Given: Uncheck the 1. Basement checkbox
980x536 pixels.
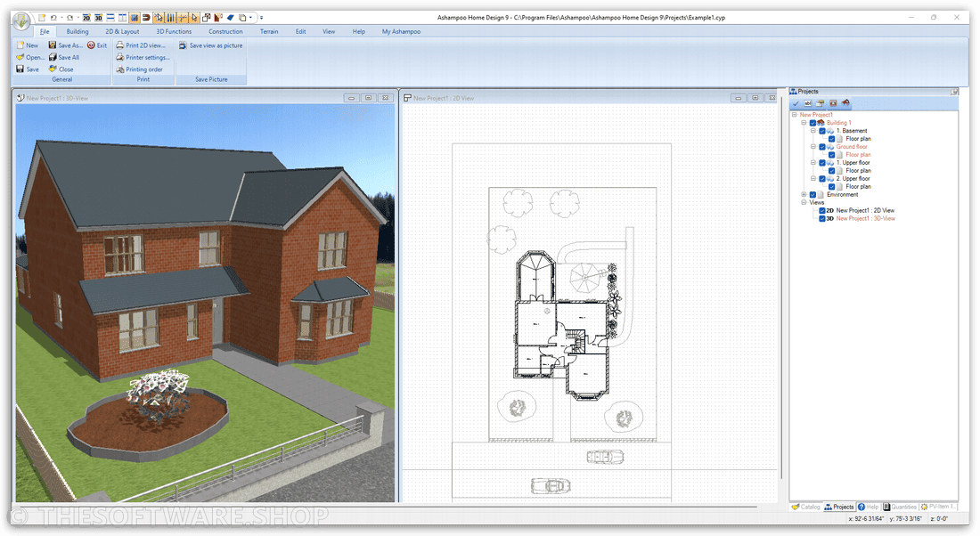Looking at the screenshot, I should [x=822, y=131].
